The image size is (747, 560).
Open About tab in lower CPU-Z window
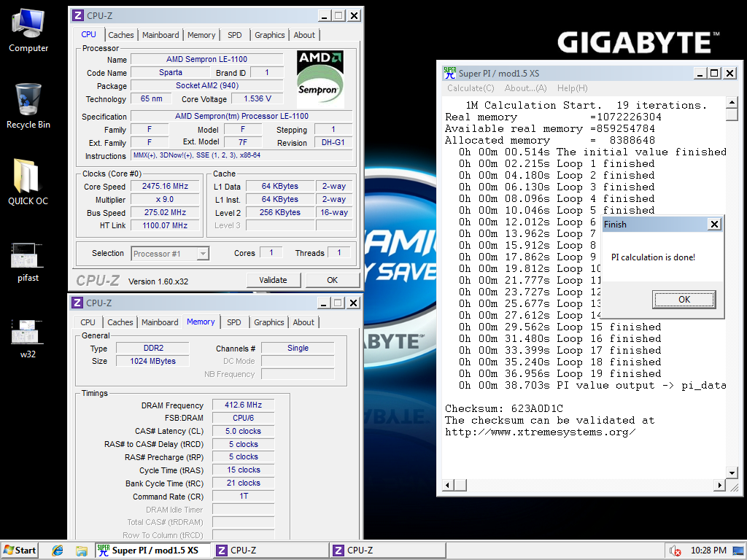(303, 322)
